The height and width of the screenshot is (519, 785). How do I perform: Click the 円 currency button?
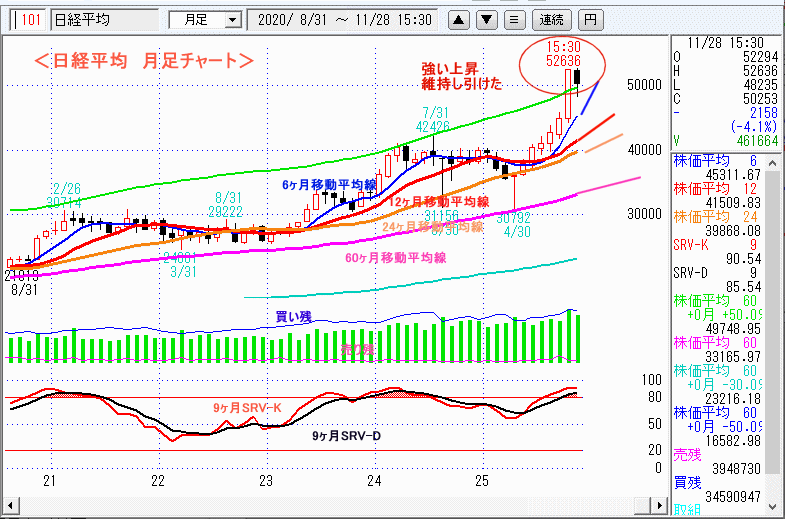point(592,19)
